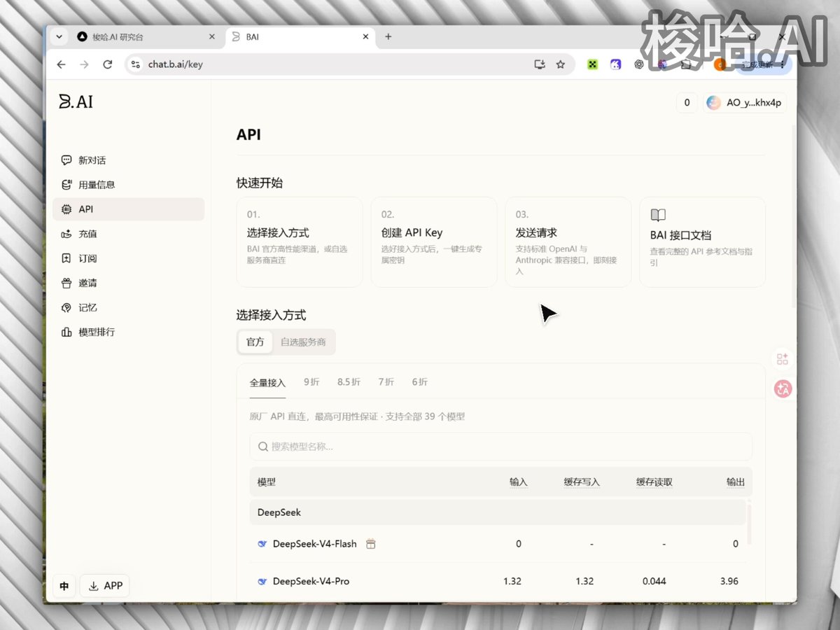Click the 模型 column header
840x630 pixels.
pos(267,482)
